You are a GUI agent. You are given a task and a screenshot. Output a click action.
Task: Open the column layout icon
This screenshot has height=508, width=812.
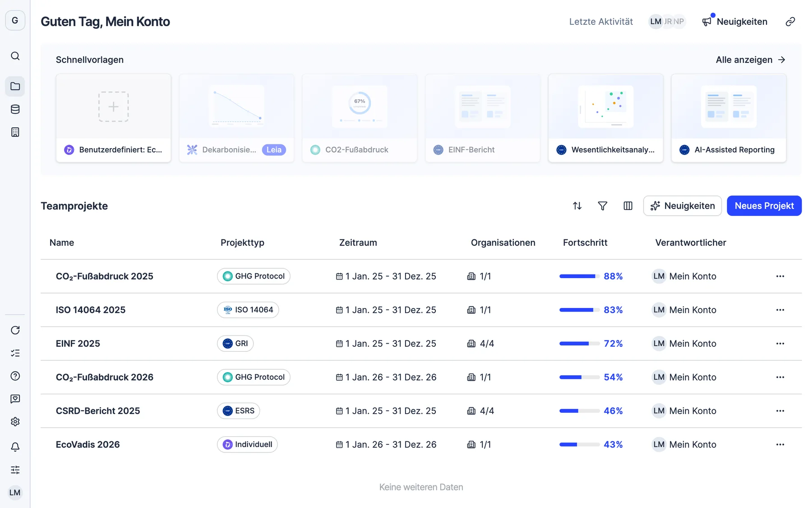click(x=627, y=206)
